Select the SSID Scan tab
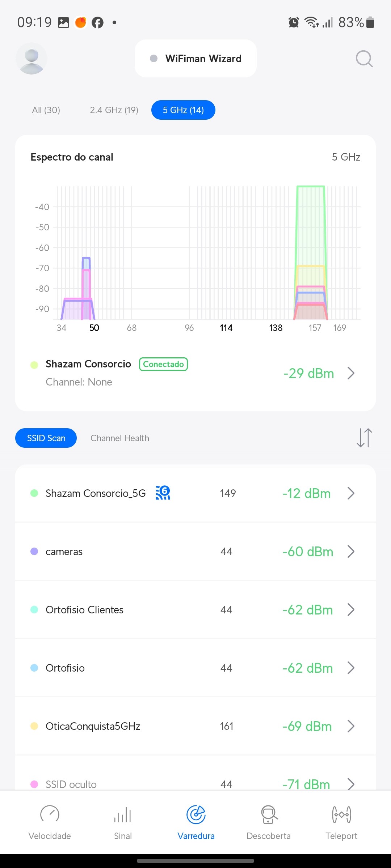This screenshot has height=868, width=391. (x=46, y=438)
